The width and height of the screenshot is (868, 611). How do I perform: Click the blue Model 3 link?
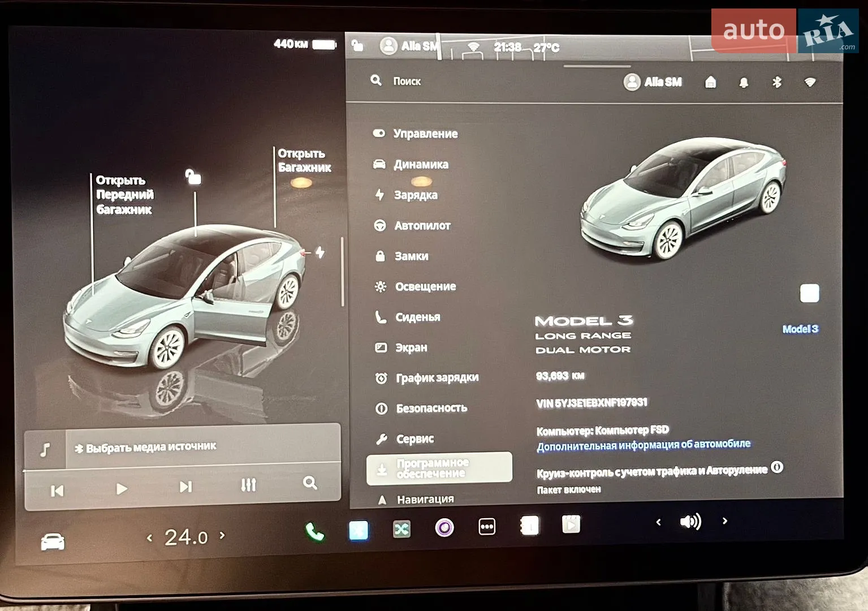(800, 329)
